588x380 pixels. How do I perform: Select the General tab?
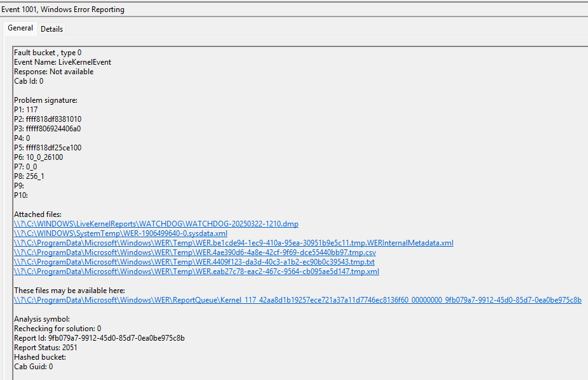coord(20,28)
